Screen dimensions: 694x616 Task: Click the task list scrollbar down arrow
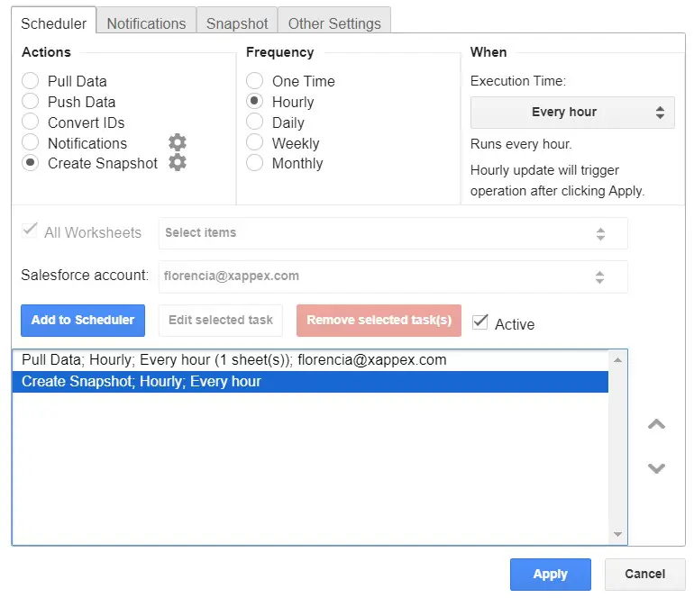point(617,534)
